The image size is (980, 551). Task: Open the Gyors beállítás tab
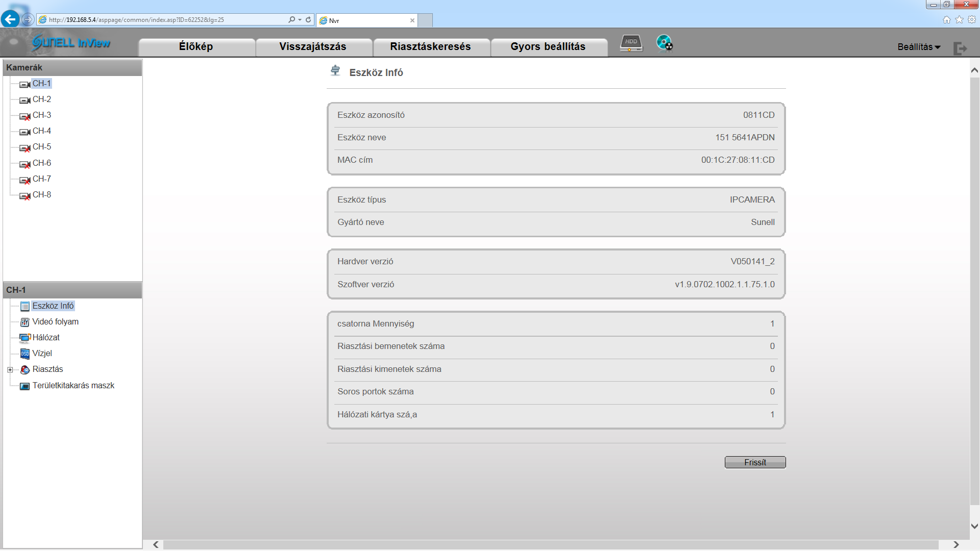[548, 46]
